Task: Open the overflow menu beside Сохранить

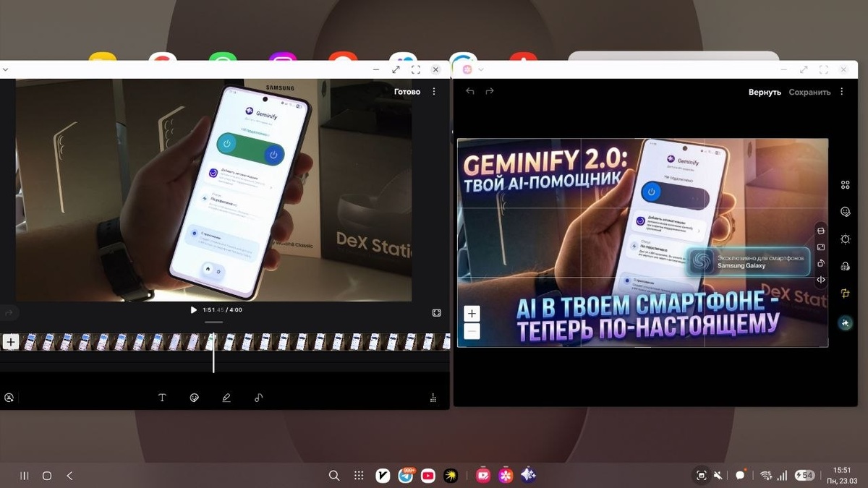Action: click(x=842, y=92)
